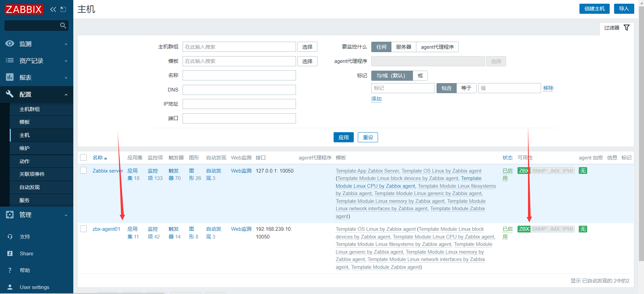Click the Share Z icon
This screenshot has width=644, height=294.
coord(10,254)
